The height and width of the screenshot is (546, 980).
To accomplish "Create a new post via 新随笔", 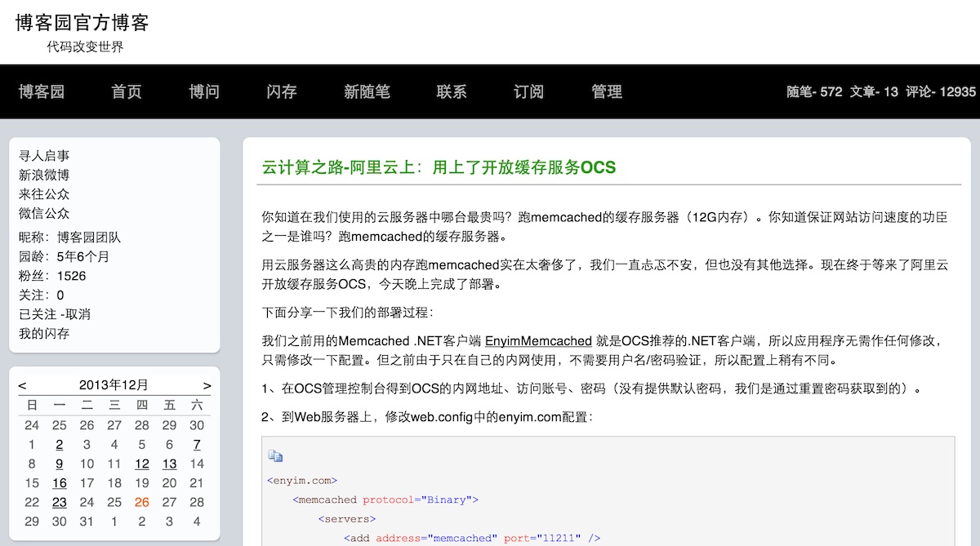I will (367, 92).
